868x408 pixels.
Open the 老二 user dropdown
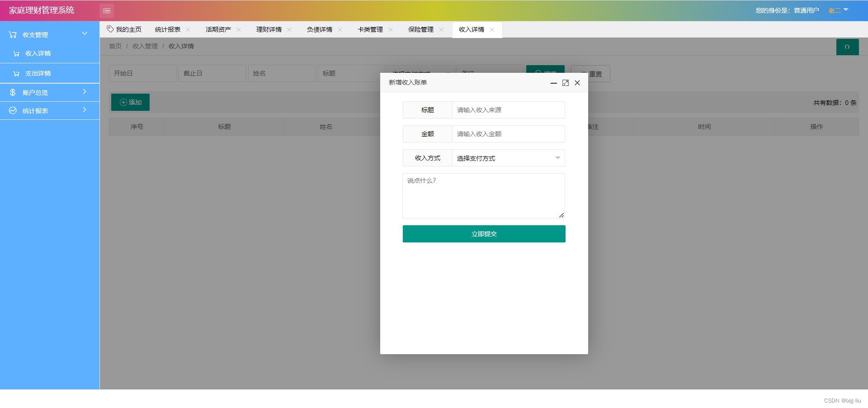(x=838, y=10)
